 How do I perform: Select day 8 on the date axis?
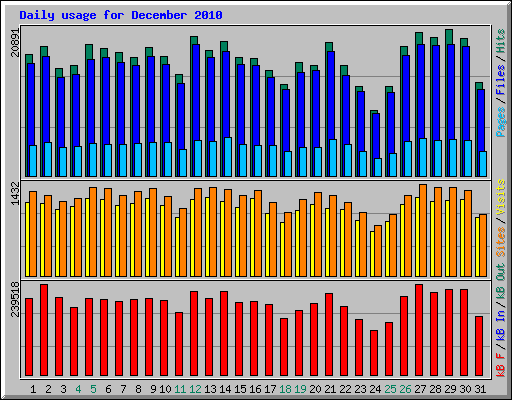point(138,389)
